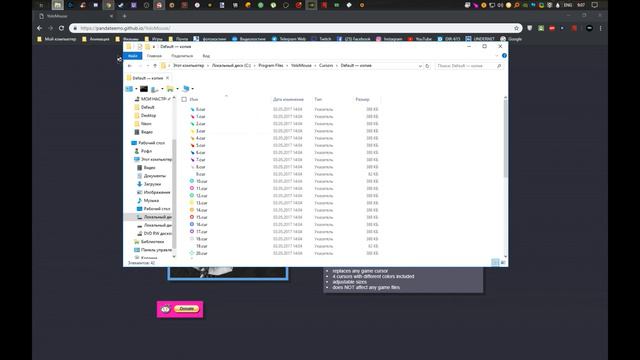The height and width of the screenshot is (360, 640).
Task: Select the 1.cur file
Action: (x=200, y=117)
